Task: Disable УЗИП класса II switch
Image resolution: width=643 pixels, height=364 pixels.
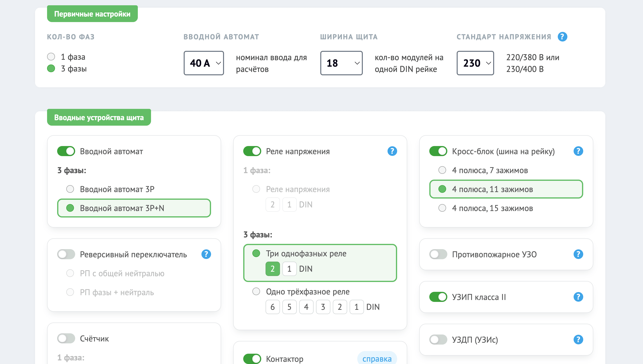Action: 438,297
